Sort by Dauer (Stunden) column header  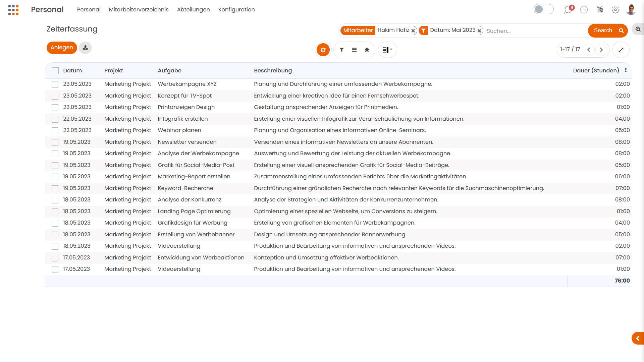pos(596,71)
